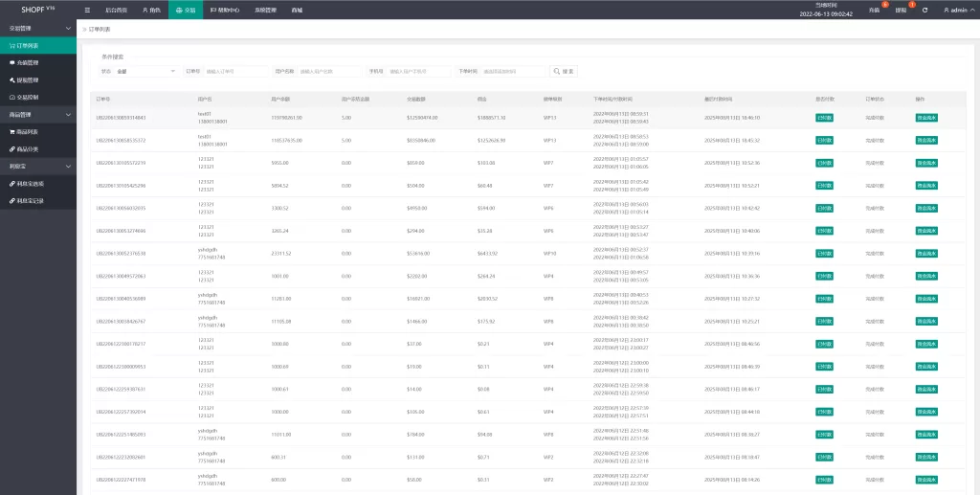
Task: Switch to the 后台首页 top tab
Action: 115,10
